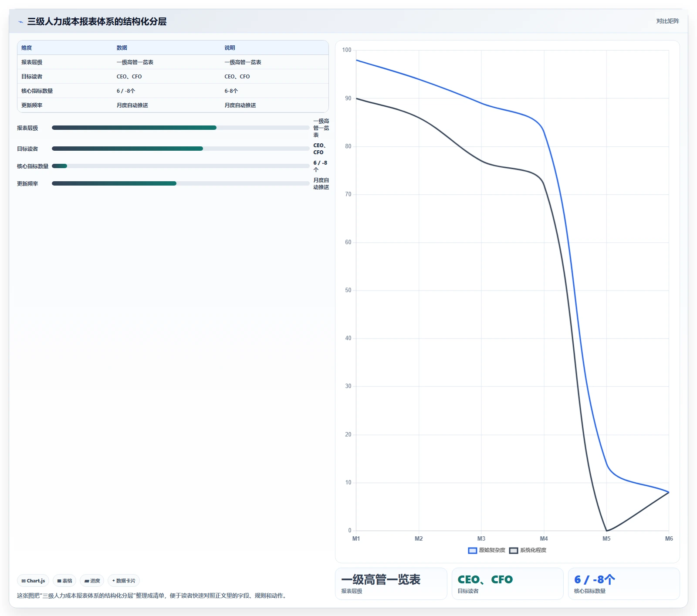This screenshot has width=697, height=616.
Task: Click the 进度 tag chip
Action: coord(92,581)
